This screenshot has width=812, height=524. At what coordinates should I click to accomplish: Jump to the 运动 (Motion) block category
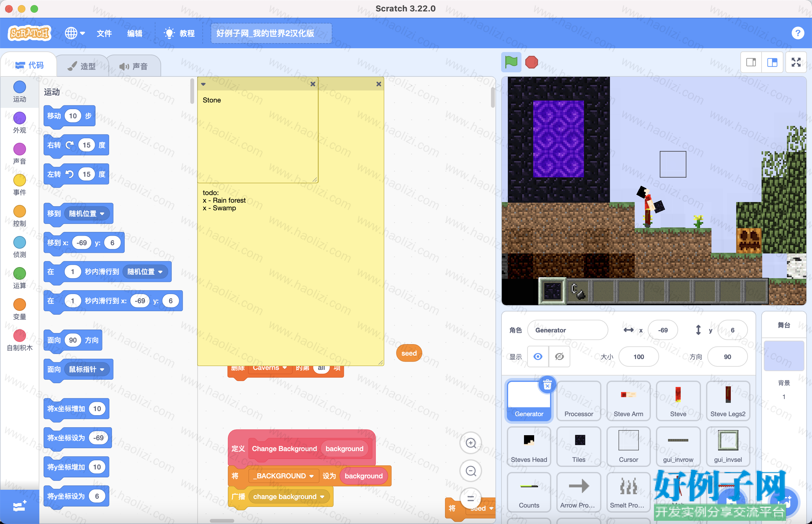coord(19,92)
